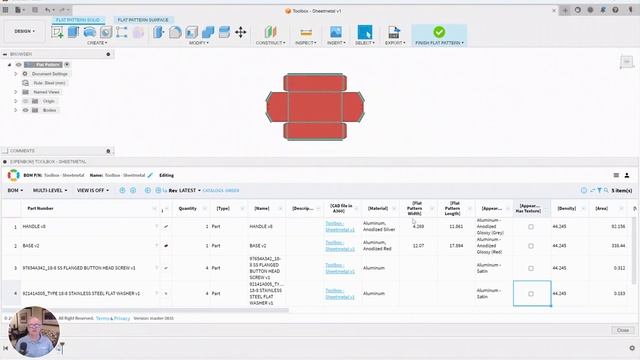Click the Undo arrow

point(49,10)
